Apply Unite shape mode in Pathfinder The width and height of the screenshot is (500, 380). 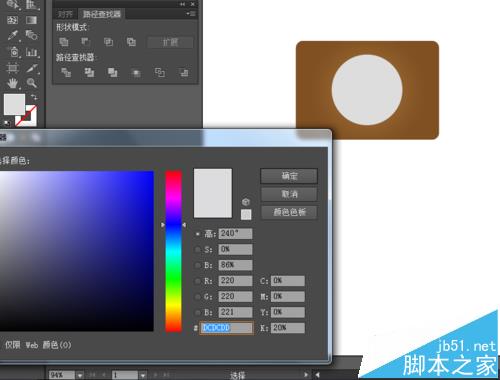[64, 42]
